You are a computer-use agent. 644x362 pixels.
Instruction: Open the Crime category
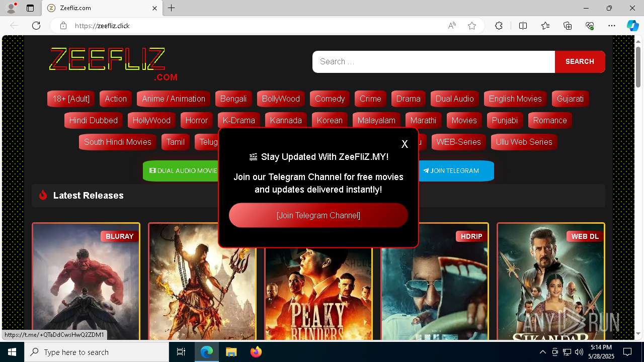(x=370, y=99)
